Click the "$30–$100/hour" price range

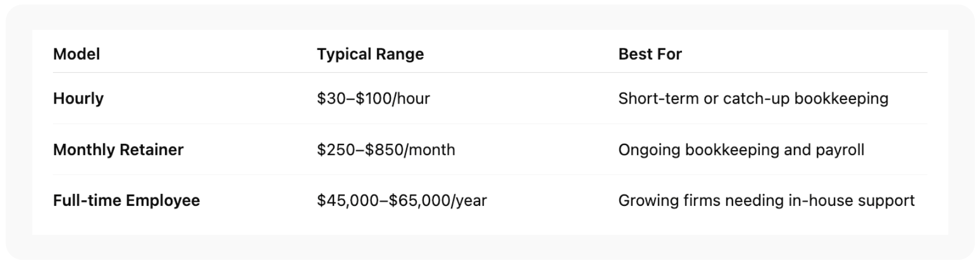point(373,98)
